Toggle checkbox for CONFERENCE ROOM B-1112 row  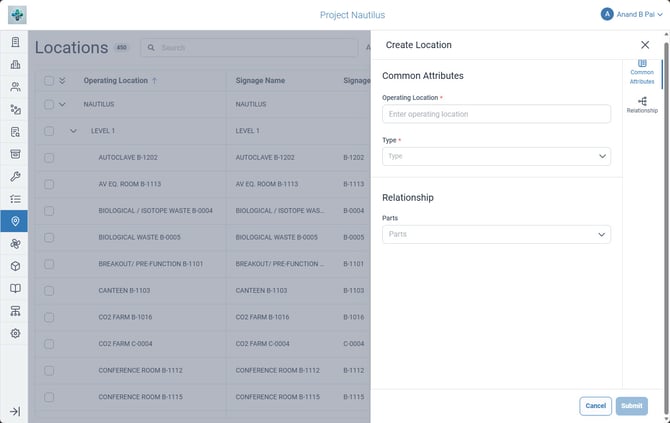tap(49, 371)
